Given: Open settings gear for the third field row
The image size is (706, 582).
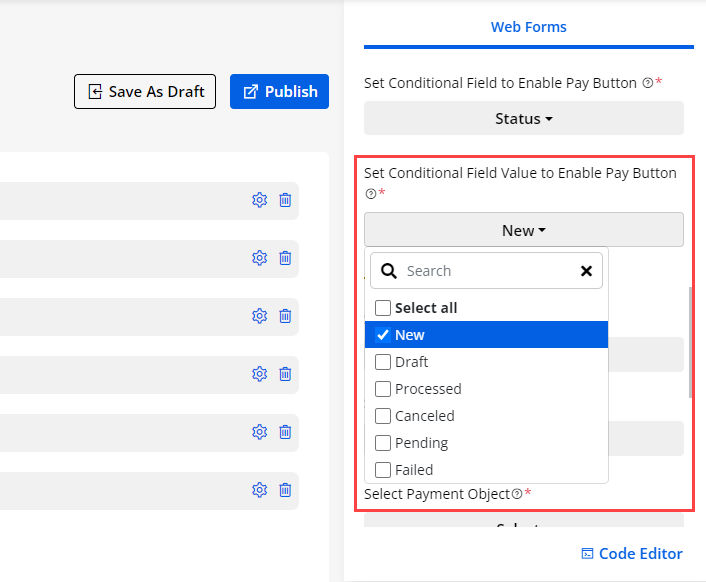Looking at the screenshot, I should [x=259, y=316].
